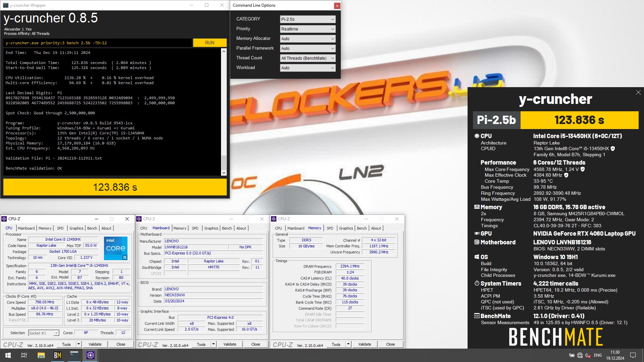Image resolution: width=644 pixels, height=362 pixels.
Task: Click Validate in second CPU-Z window
Action: click(x=230, y=344)
